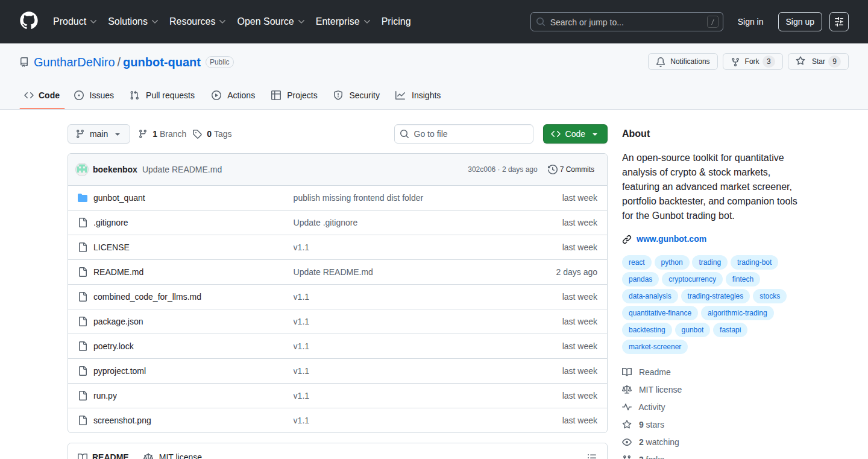The image size is (868, 459).
Task: Click the file icon next to LICENSE
Action: click(83, 247)
